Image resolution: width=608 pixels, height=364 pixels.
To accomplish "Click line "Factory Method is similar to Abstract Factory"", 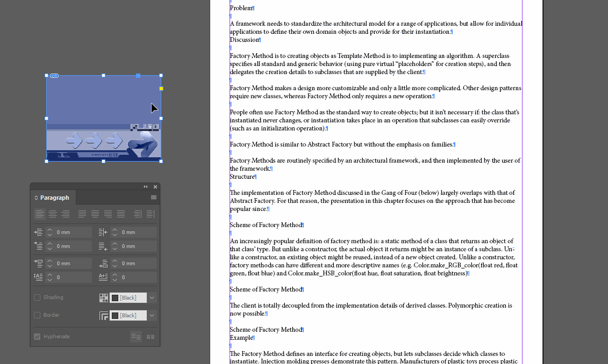I will (341, 144).
